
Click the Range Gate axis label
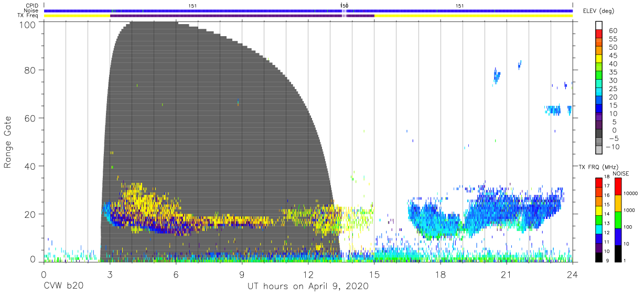[x=8, y=142]
